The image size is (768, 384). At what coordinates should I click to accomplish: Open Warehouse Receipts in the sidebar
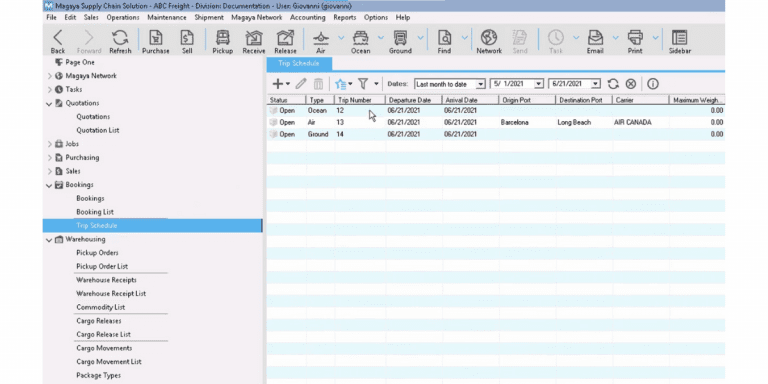pos(106,280)
